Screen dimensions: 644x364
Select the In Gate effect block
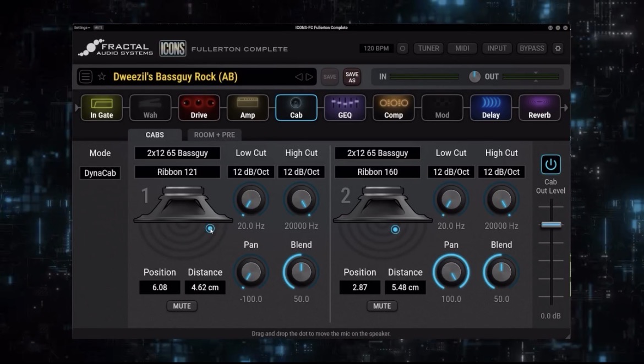[x=101, y=108]
